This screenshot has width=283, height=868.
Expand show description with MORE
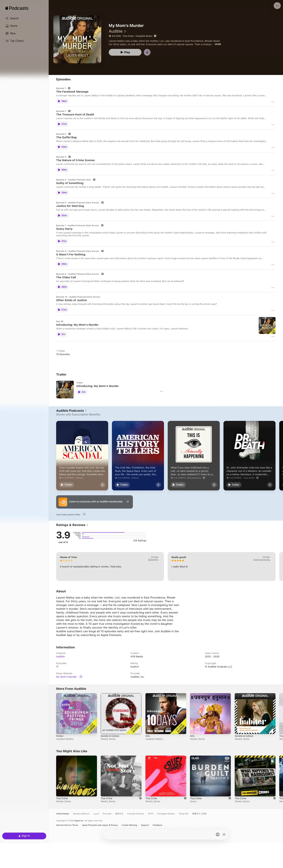pos(218,44)
